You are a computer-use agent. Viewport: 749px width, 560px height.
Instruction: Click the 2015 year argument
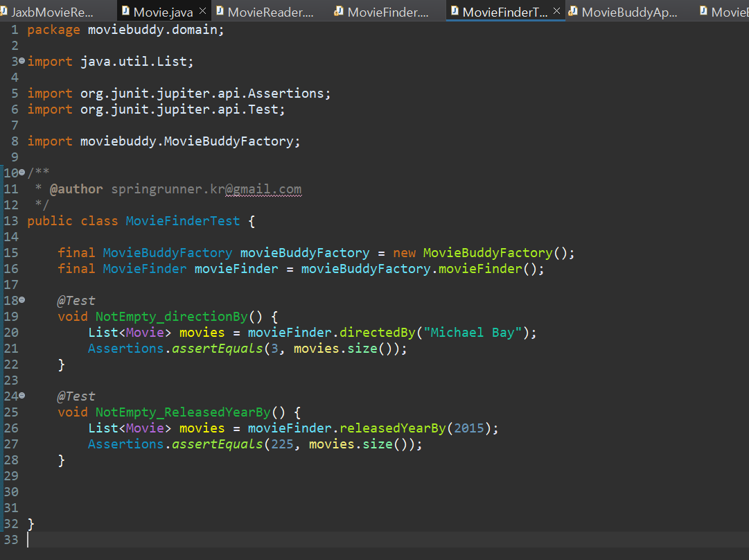[x=469, y=428]
